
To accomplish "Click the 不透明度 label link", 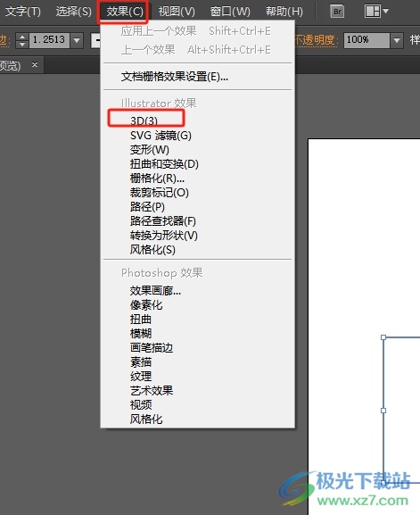I will (316, 40).
